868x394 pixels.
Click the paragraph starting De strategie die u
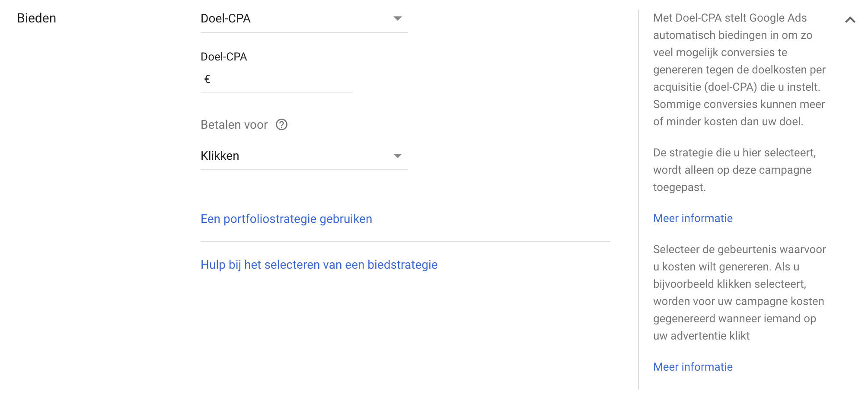tap(734, 170)
